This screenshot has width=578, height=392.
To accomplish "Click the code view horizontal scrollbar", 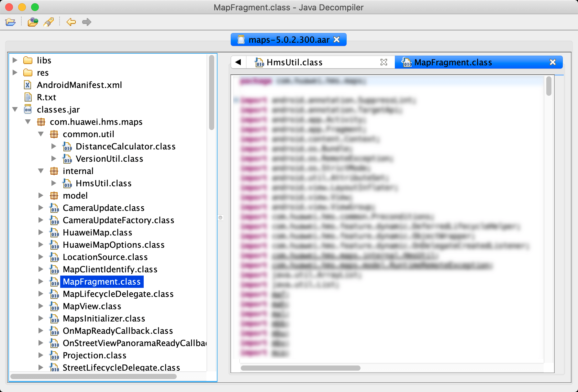I will tap(301, 368).
